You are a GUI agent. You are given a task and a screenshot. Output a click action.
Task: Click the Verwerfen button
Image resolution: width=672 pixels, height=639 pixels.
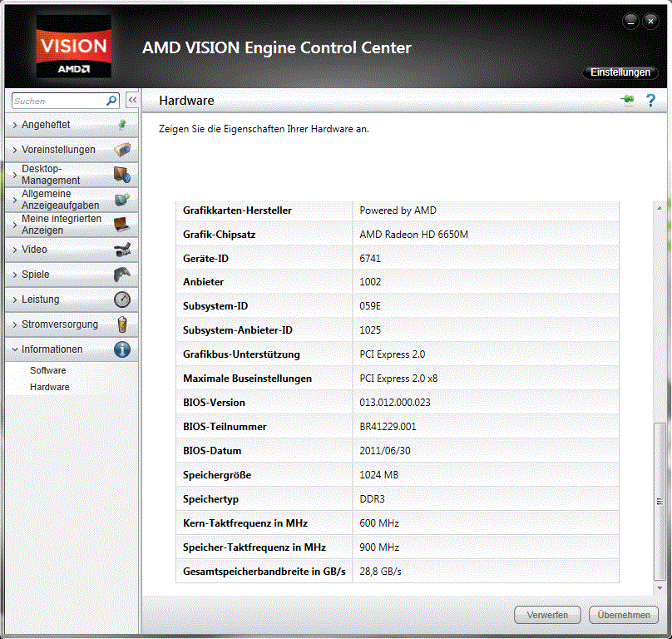click(547, 615)
